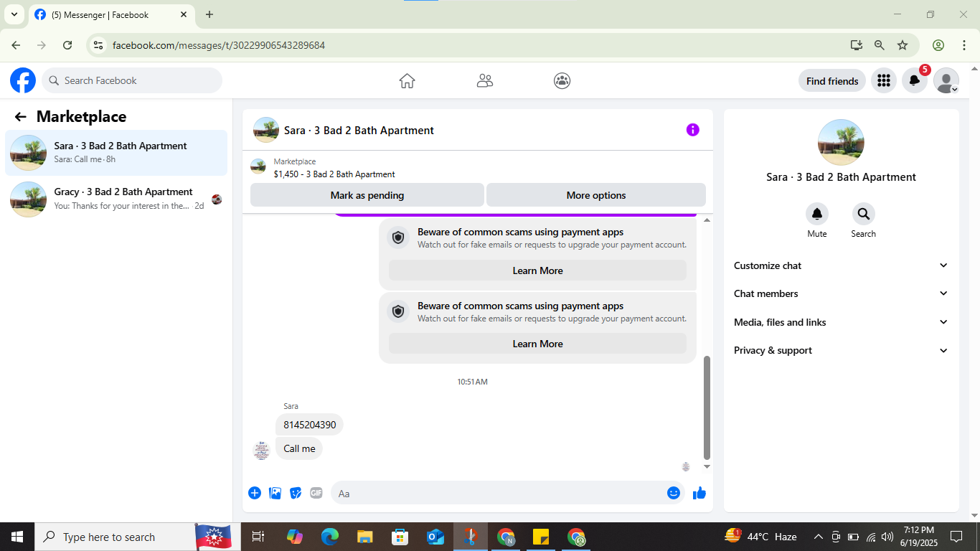Search in conversation using magnifier icon
The height and width of the screenshot is (551, 980).
click(864, 214)
